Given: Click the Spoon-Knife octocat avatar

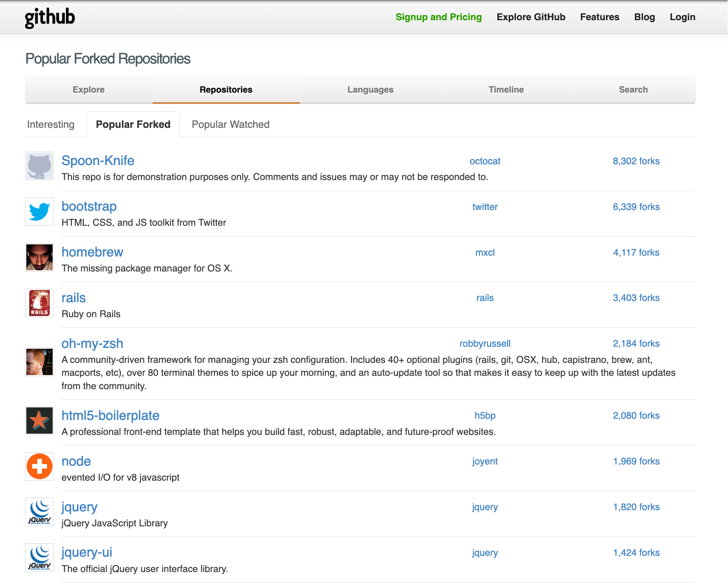Looking at the screenshot, I should point(39,166).
